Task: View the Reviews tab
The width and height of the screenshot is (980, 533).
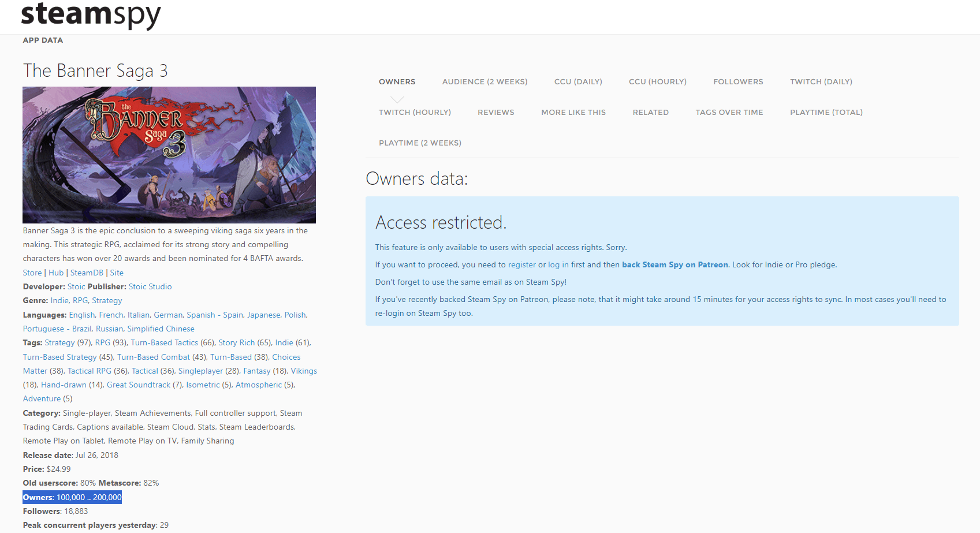Action: click(495, 113)
